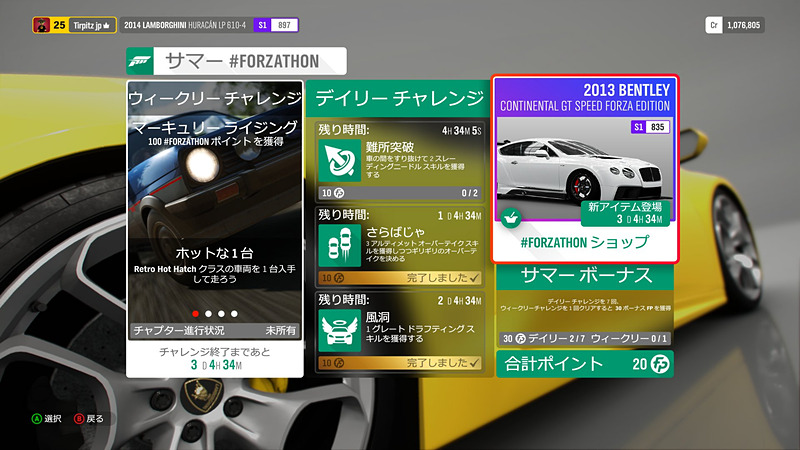
Task: Click the 合計ポイント 20 total bar
Action: (x=585, y=364)
